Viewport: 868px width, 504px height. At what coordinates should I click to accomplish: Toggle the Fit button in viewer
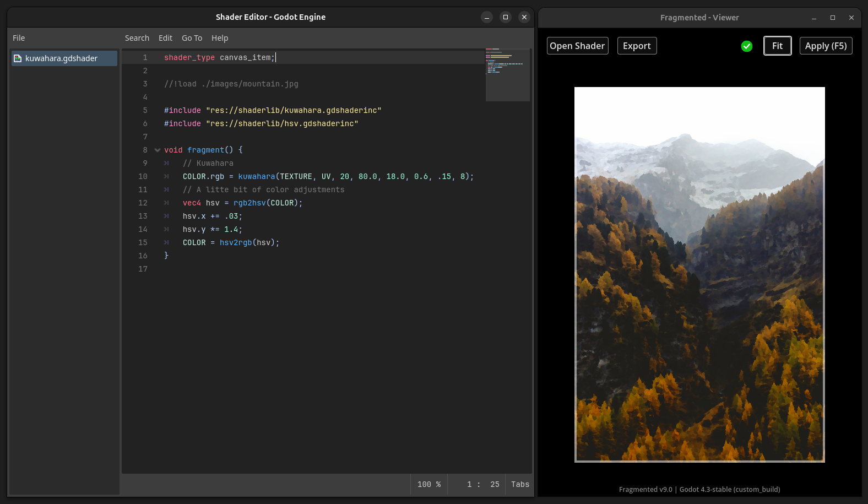click(x=777, y=46)
